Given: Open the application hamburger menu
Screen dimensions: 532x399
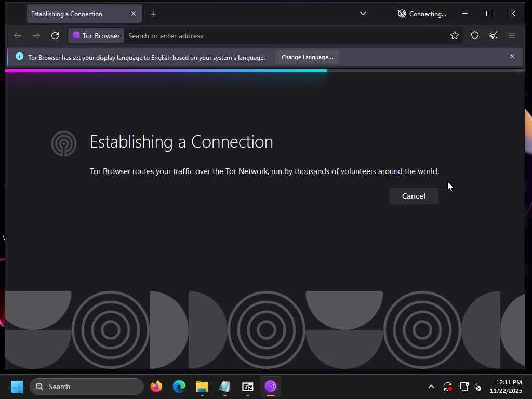Looking at the screenshot, I should coord(512,35).
